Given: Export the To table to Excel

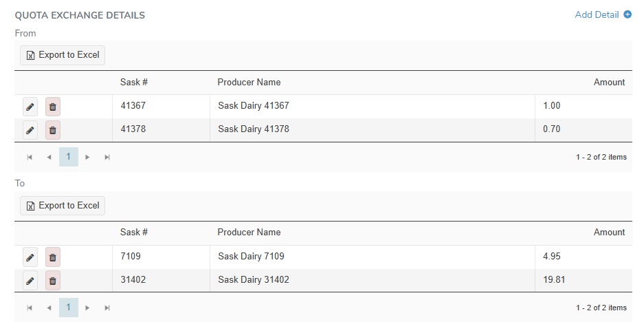Looking at the screenshot, I should [63, 206].
